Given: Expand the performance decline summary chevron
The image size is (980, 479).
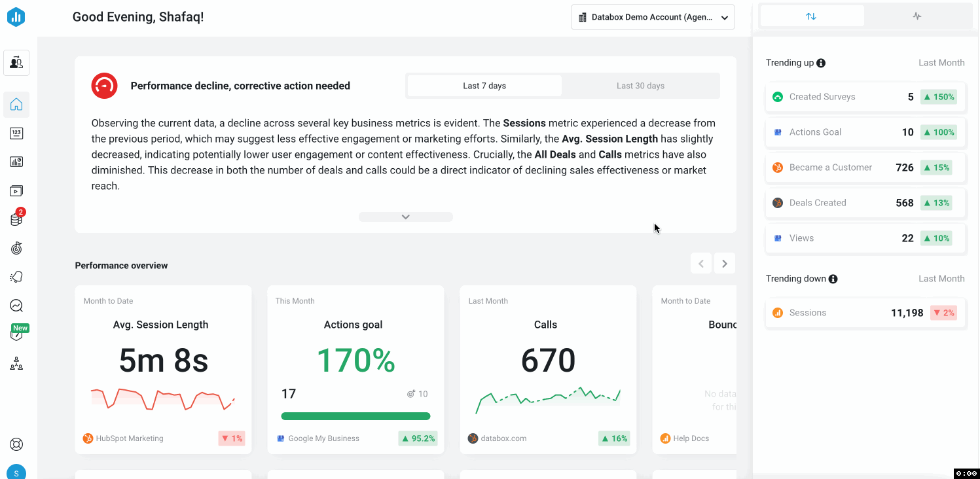Looking at the screenshot, I should click(x=405, y=216).
